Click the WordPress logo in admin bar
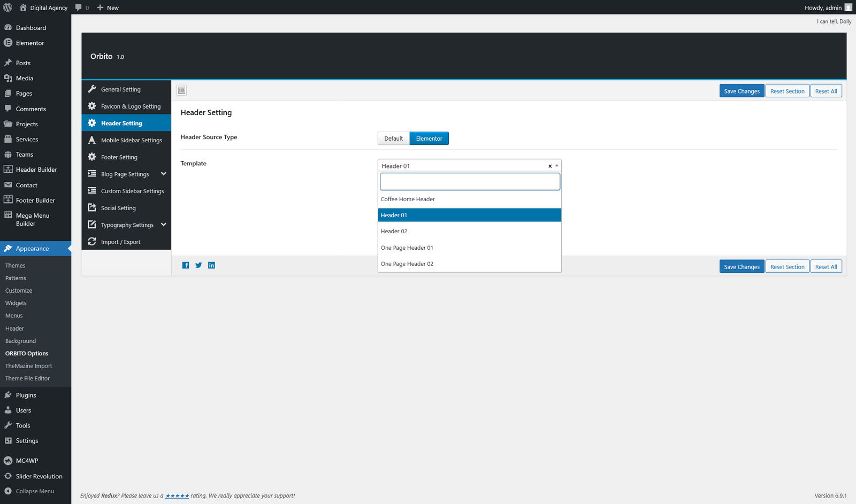 [x=8, y=7]
